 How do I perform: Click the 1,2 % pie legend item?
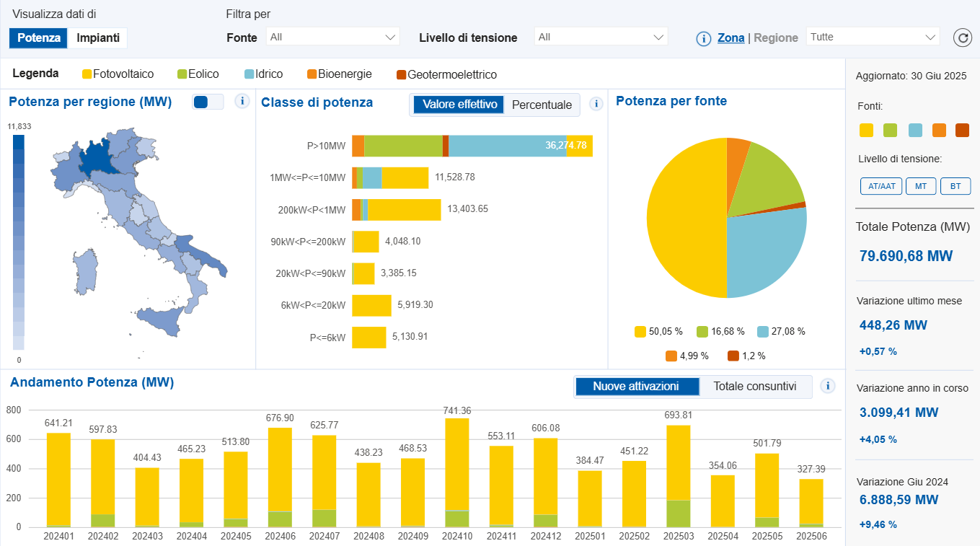coord(746,356)
